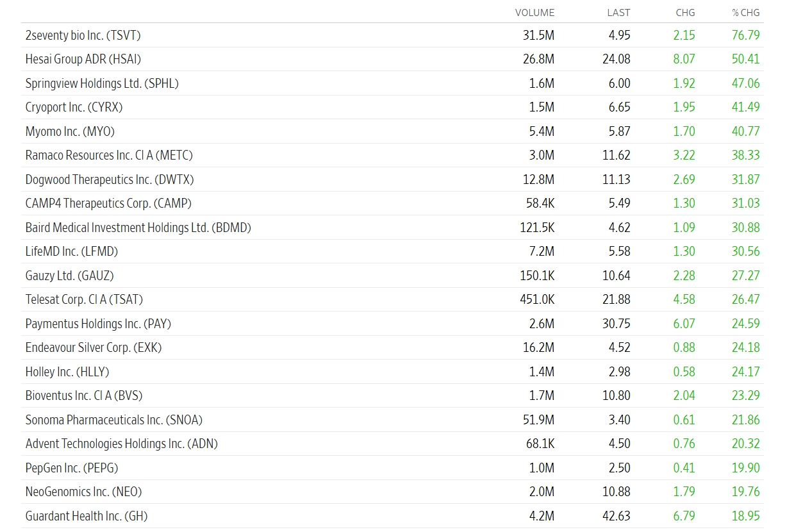Select Cryoport Inc. (CYRX) company link
Viewport: 787px width, 532px height.
74,107
